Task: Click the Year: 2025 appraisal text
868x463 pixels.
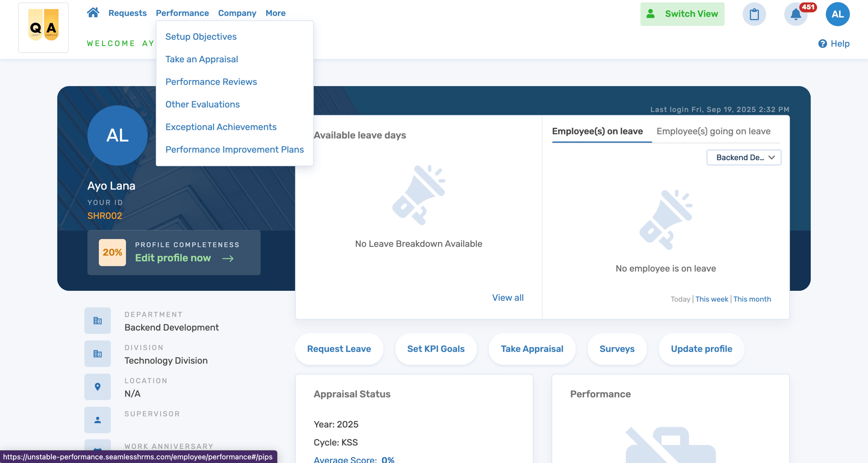Action: 336,424
